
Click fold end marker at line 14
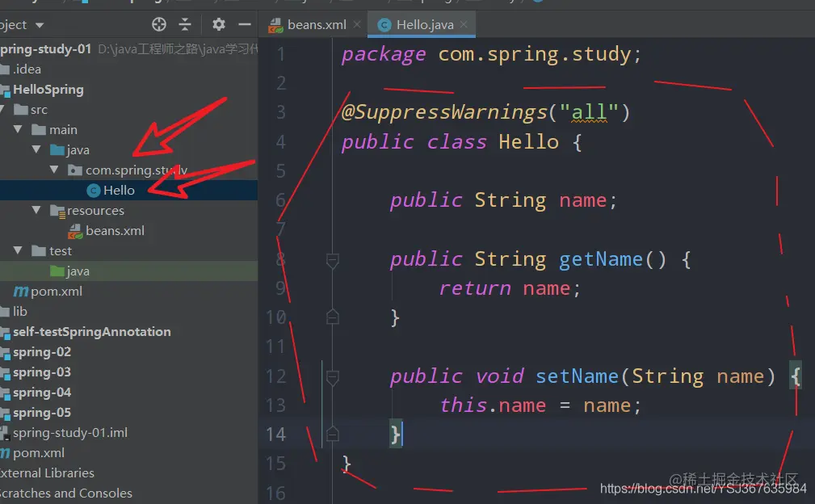point(333,434)
